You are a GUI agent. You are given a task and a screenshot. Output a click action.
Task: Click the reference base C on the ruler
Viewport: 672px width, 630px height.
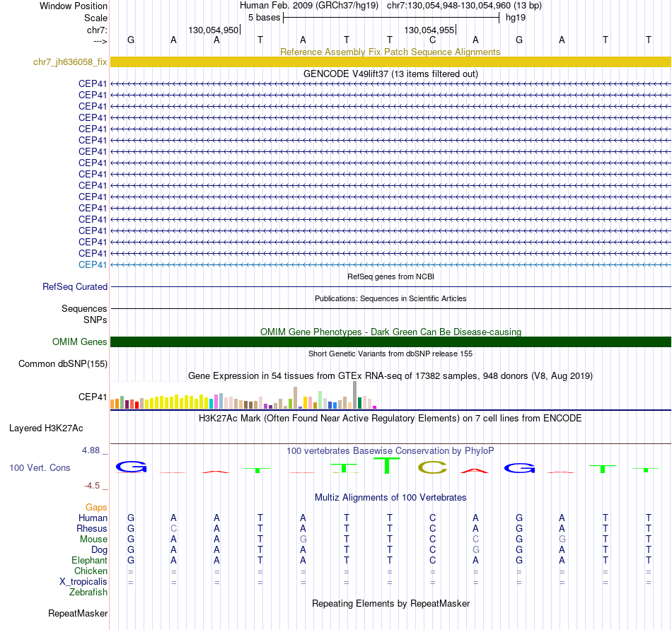[432, 40]
